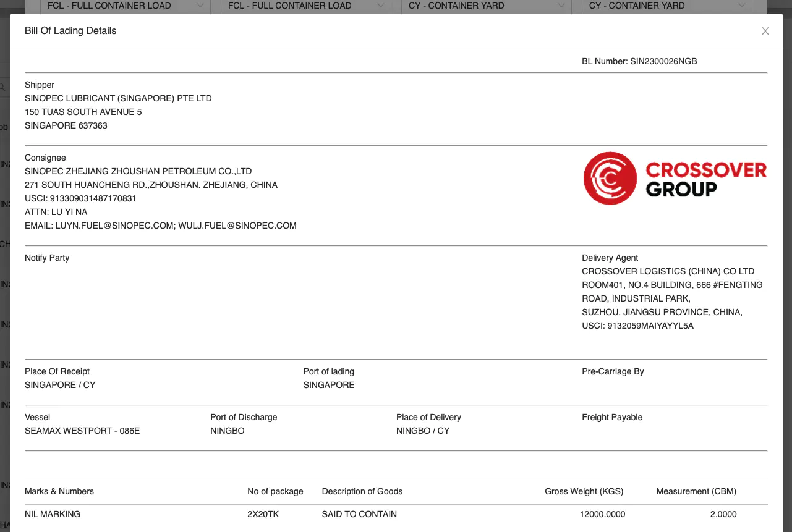The height and width of the screenshot is (532, 792).
Task: Expand the rightmost CY - CONTAINER YARD dropdown
Action: pyautogui.click(x=666, y=6)
